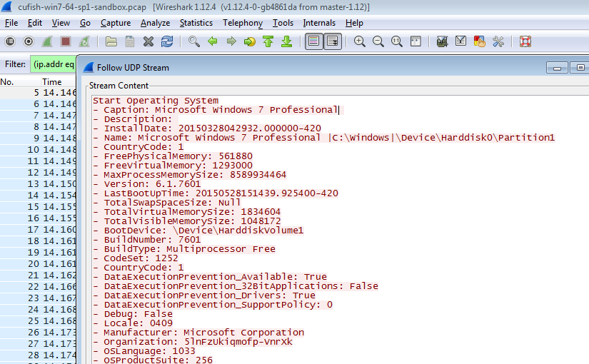Go back in packet history (left arrow)
Viewport: 589px width, 364px height.
pyautogui.click(x=213, y=41)
